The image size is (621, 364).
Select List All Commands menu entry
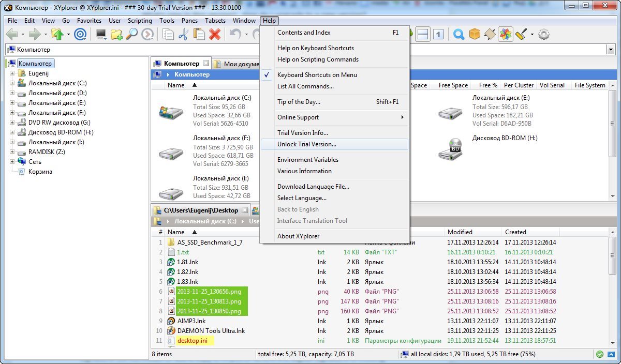(x=334, y=86)
